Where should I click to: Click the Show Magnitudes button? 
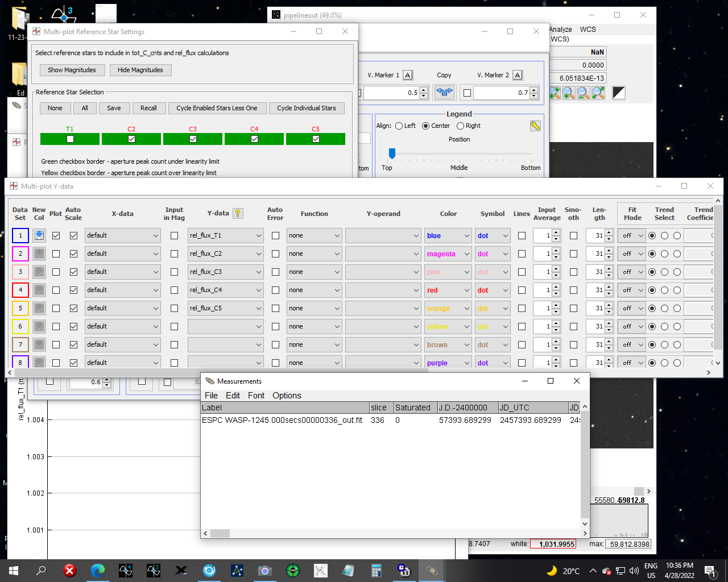pyautogui.click(x=72, y=70)
